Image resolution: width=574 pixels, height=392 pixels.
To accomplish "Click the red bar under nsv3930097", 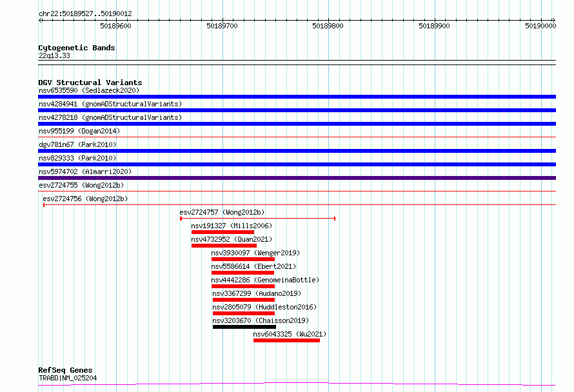I will pyautogui.click(x=243, y=259).
